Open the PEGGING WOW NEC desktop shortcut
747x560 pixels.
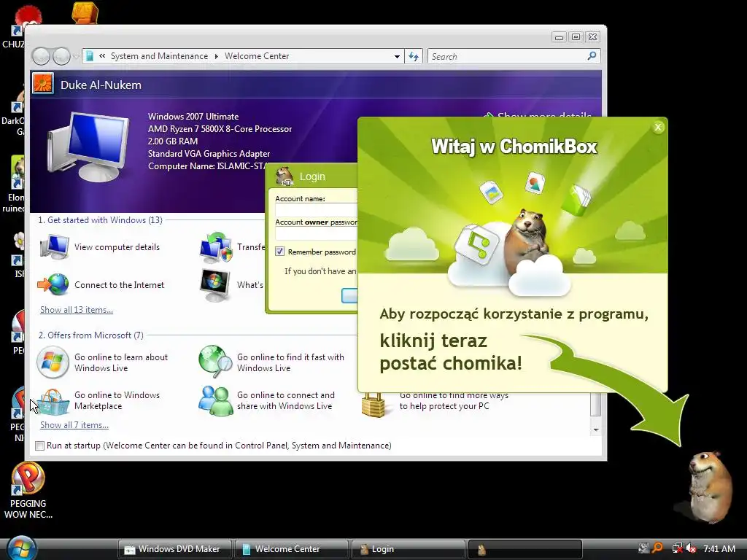[28, 491]
